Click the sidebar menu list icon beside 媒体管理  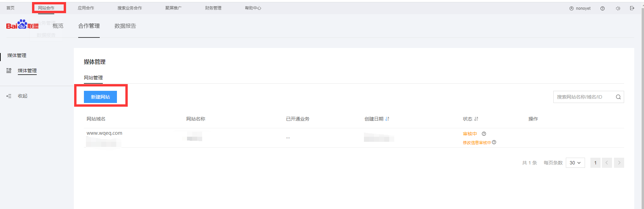tap(9, 71)
